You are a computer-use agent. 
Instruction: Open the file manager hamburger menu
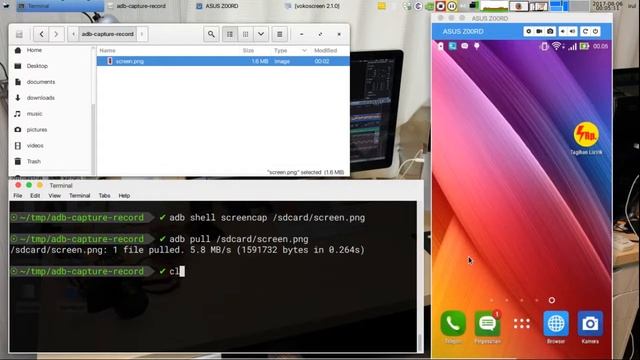coord(280,34)
